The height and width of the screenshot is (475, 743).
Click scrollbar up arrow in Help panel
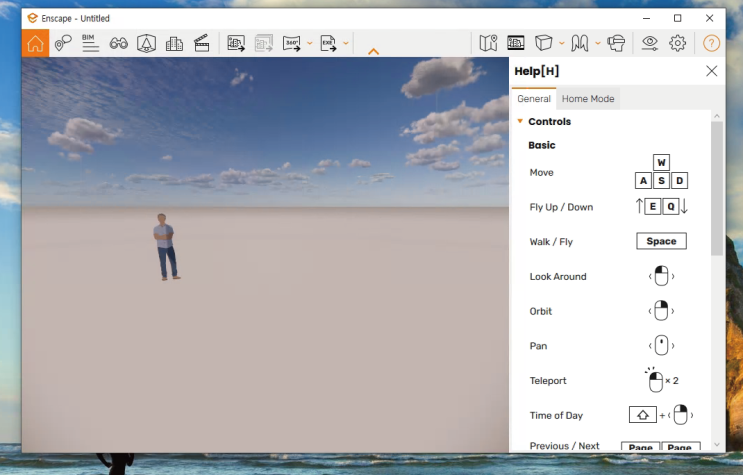[716, 116]
